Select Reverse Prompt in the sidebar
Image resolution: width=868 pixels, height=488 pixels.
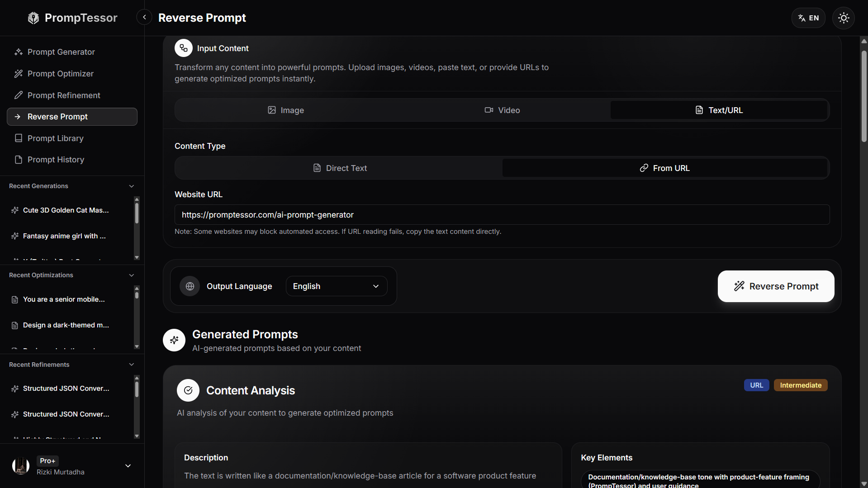72,117
